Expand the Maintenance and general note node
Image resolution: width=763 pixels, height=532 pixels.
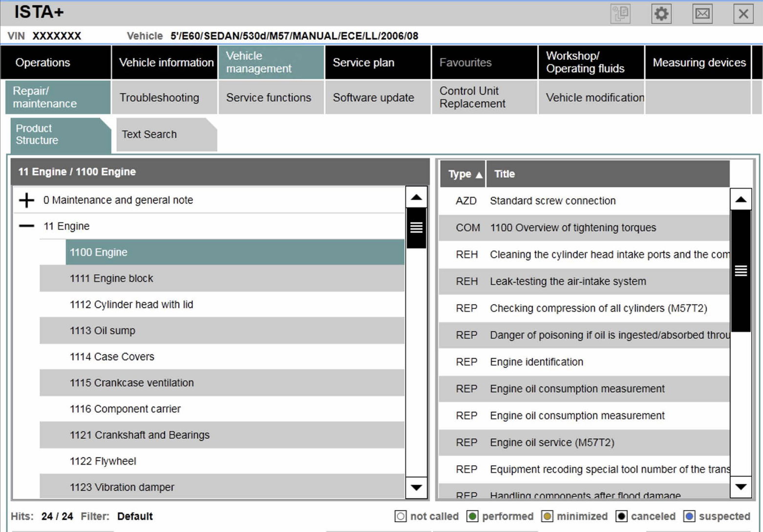click(x=26, y=200)
